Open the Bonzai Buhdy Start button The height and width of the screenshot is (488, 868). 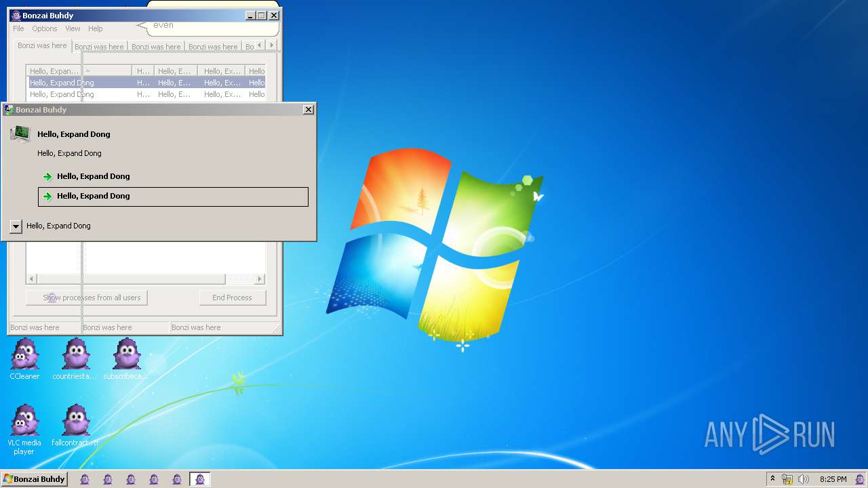point(34,479)
